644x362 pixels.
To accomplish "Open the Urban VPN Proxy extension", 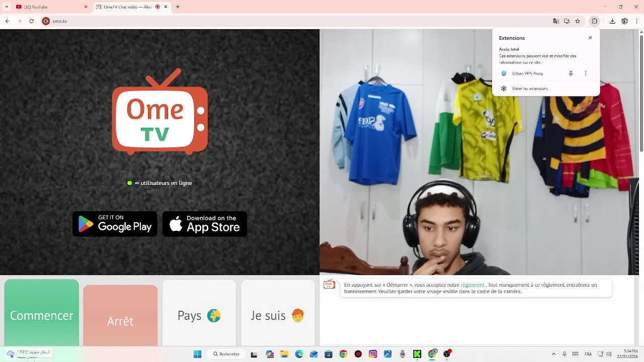I will [528, 73].
